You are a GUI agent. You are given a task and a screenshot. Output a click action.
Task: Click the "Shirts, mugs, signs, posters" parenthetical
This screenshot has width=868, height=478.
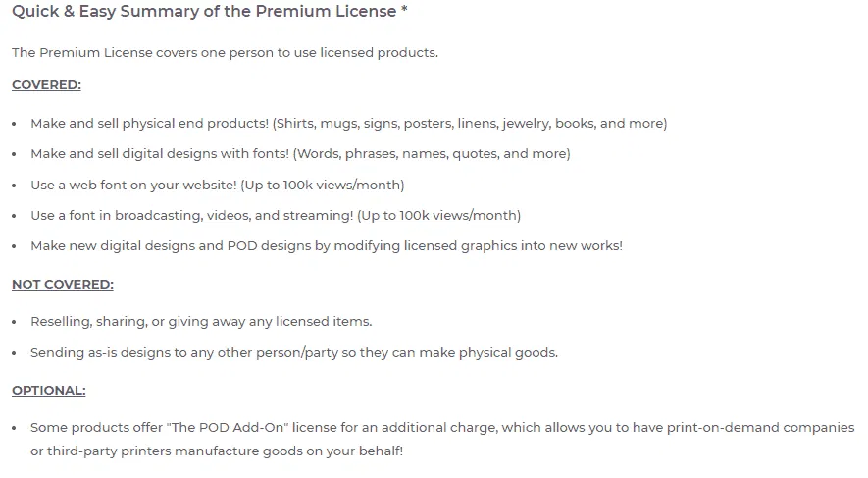point(470,124)
